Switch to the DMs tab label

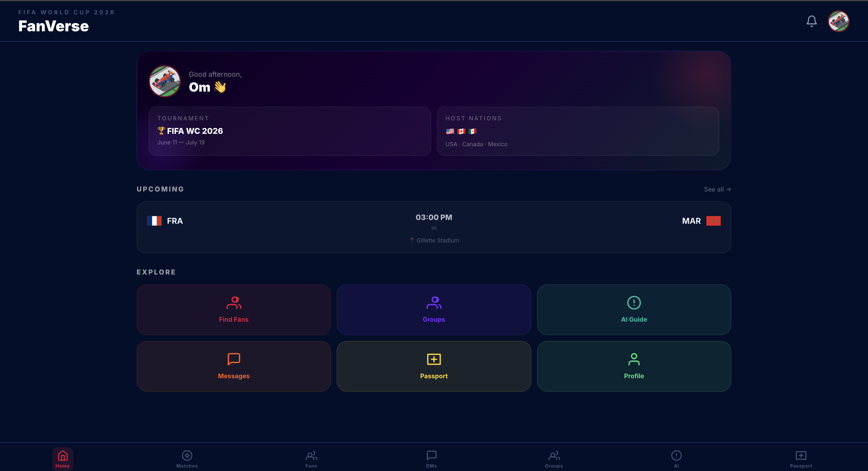431,466
